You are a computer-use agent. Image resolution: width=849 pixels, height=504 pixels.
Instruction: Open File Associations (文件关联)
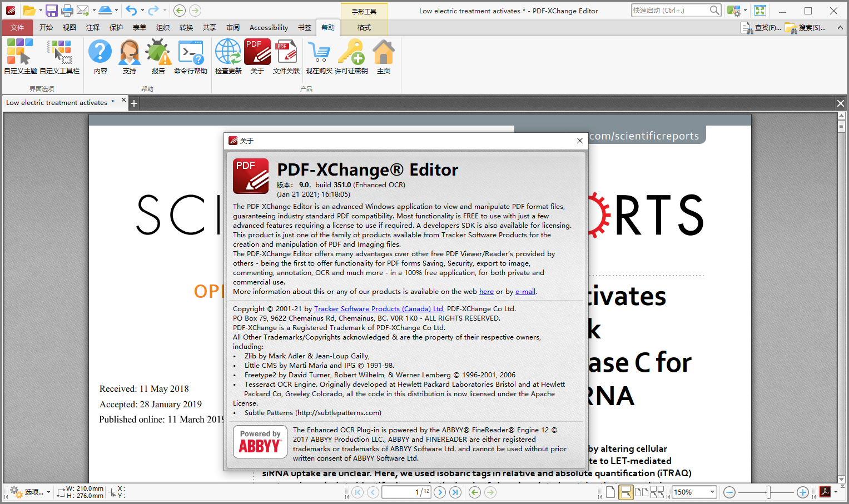click(286, 57)
